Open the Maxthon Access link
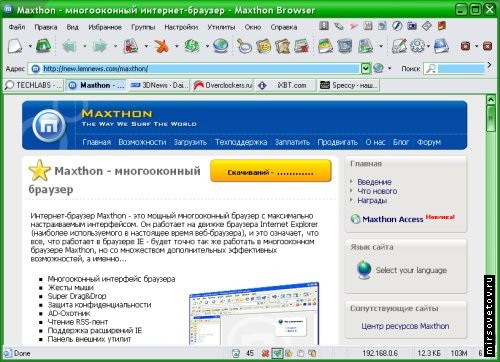The image size is (500, 362). (393, 219)
